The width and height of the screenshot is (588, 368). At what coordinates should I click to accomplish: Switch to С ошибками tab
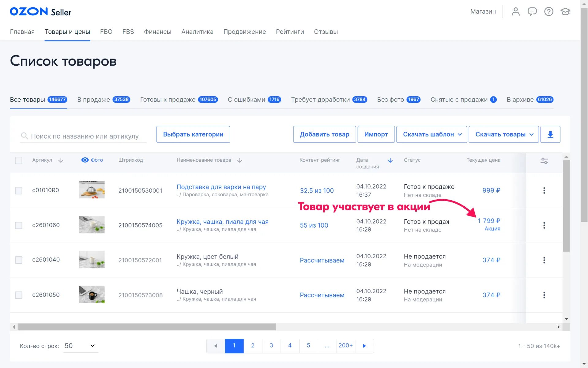pyautogui.click(x=254, y=100)
